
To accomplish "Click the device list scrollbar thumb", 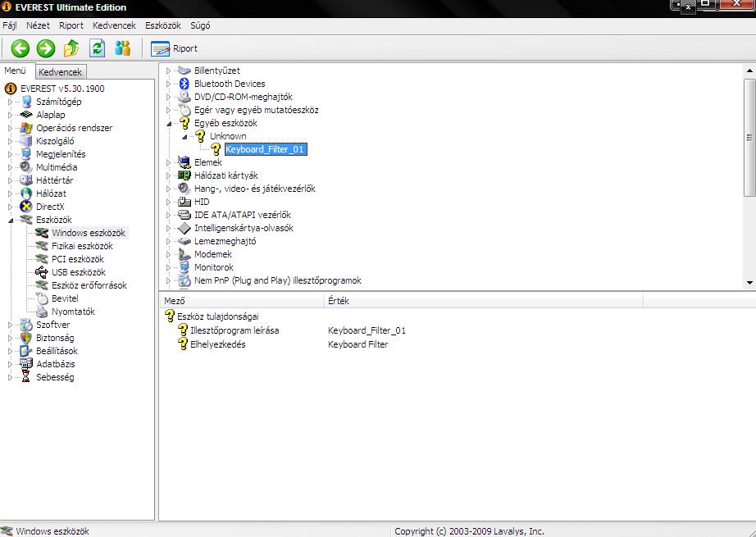I will 749,137.
